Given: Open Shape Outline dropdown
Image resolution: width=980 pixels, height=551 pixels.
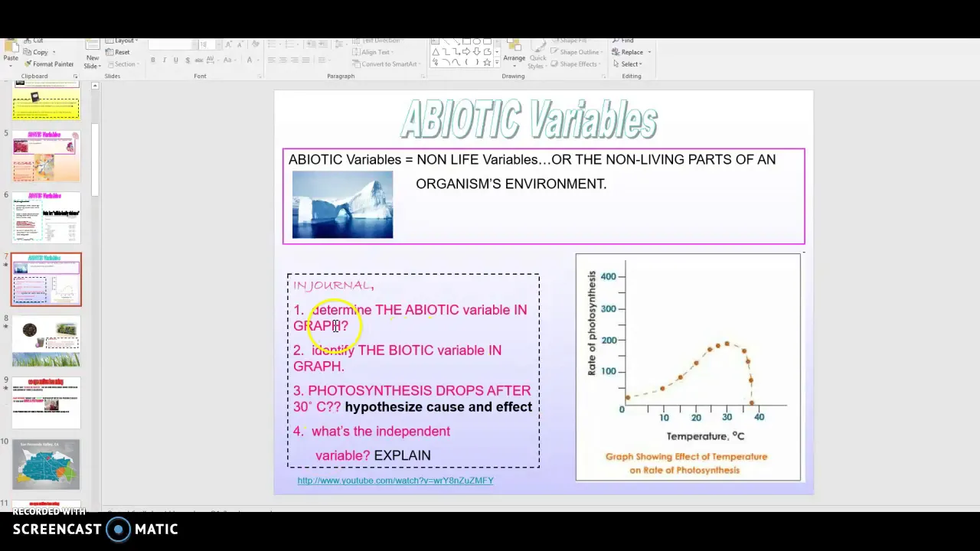Looking at the screenshot, I should (x=577, y=52).
